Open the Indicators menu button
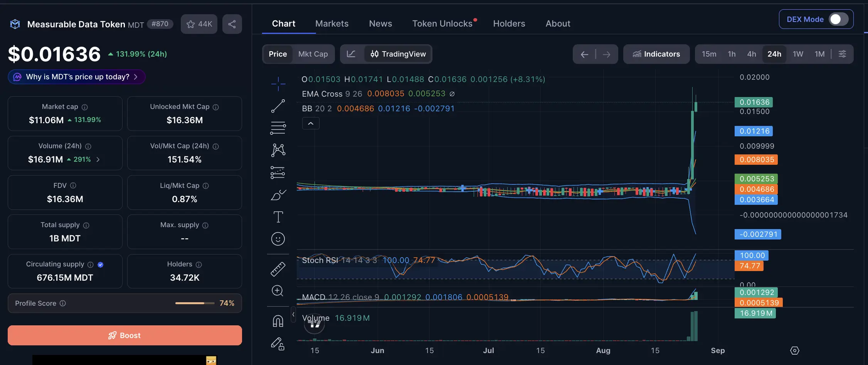Screen dimensions: 868x365 click(x=656, y=54)
